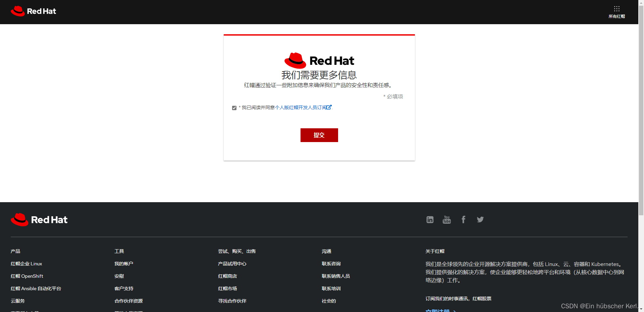The height and width of the screenshot is (312, 644).
Task: Open the 个人版红帽开发人员订阅 link
Action: [303, 107]
